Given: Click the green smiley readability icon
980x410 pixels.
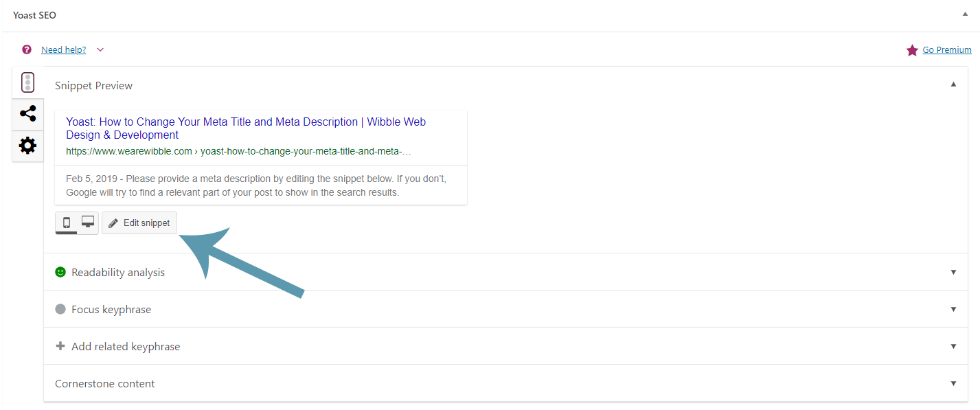Looking at the screenshot, I should click(x=60, y=272).
